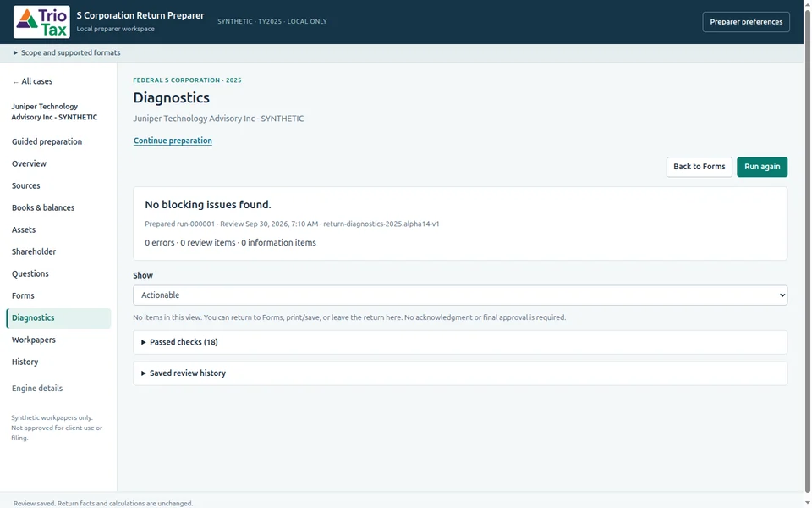
Task: Click the 'Prepared run-000001' run details line
Action: [292, 224]
